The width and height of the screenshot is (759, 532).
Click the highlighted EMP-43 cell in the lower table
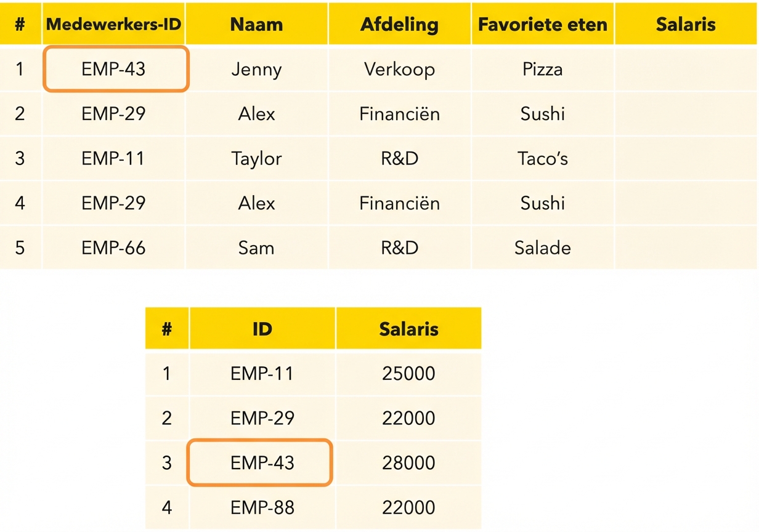pyautogui.click(x=261, y=463)
